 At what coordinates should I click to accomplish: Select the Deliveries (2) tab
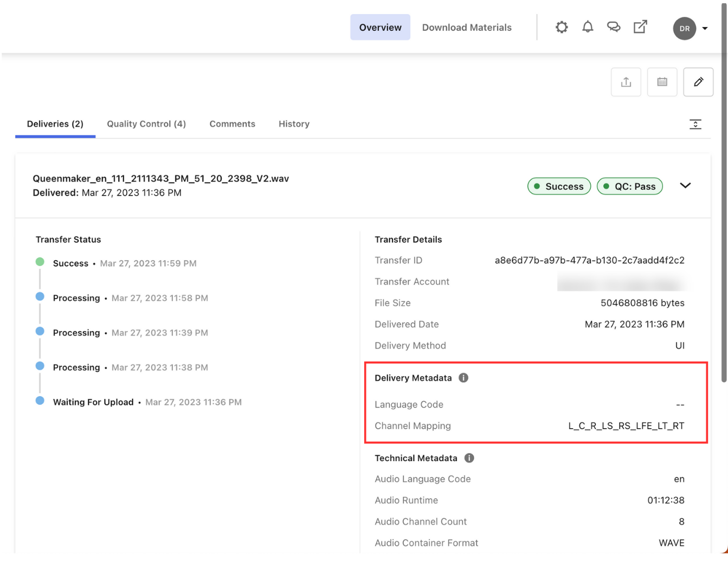pyautogui.click(x=55, y=124)
